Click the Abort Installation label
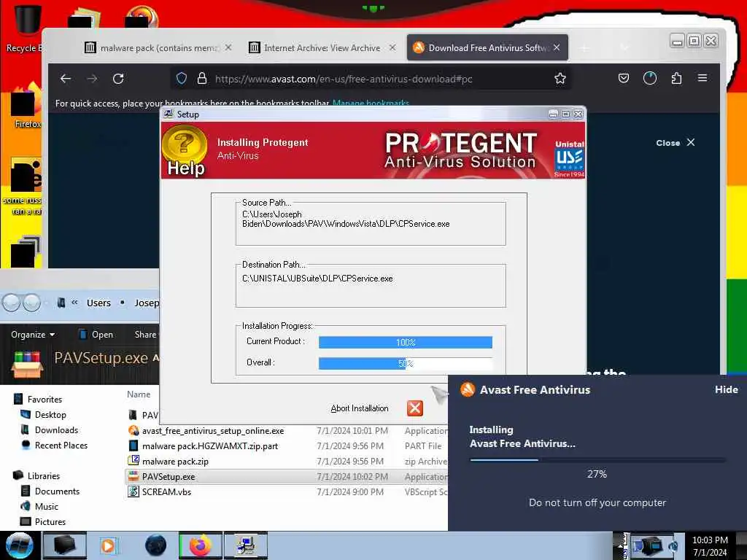 (359, 408)
